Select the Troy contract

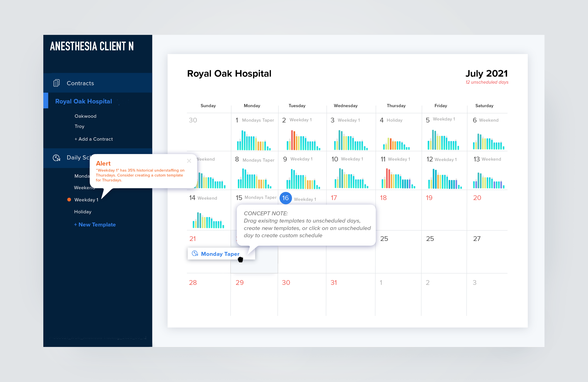[x=79, y=126]
